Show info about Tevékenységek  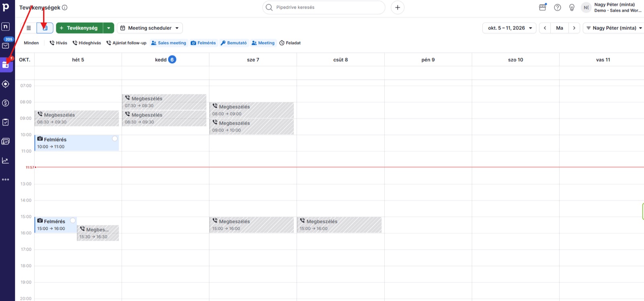[x=65, y=7]
